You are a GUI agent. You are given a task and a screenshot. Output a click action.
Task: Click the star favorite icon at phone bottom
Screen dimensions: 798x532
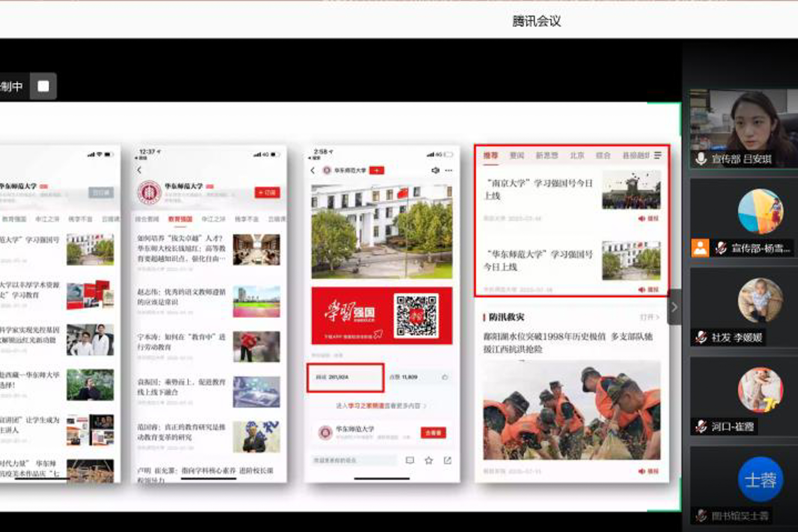(x=429, y=461)
